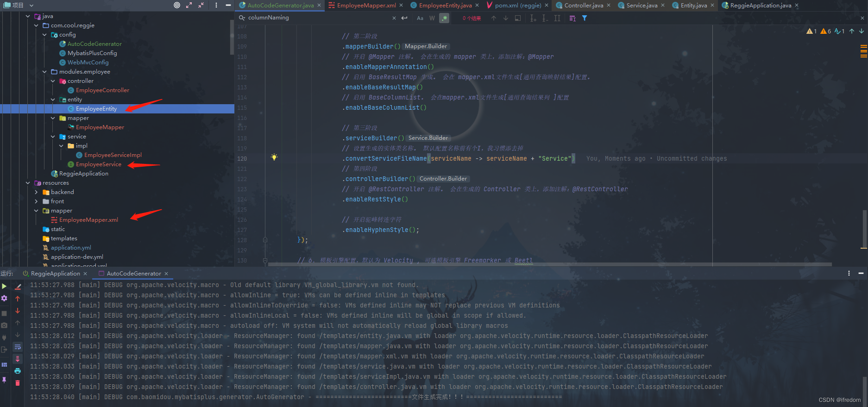The width and height of the screenshot is (868, 407).
Task: Expand all nodes in project tree
Action: pos(189,5)
